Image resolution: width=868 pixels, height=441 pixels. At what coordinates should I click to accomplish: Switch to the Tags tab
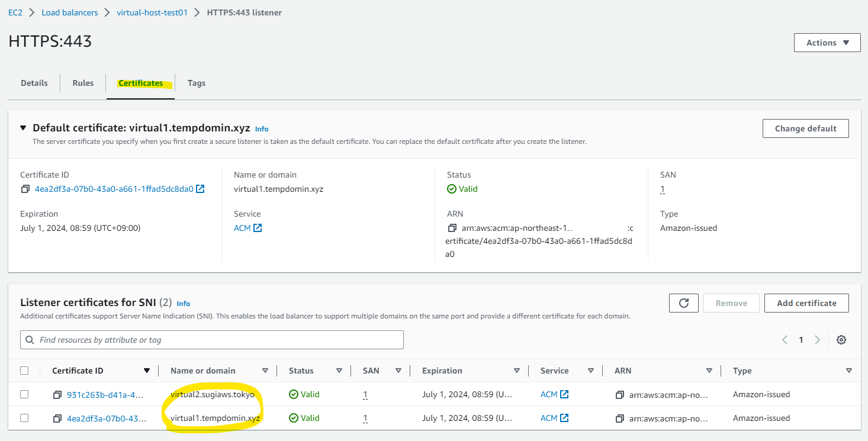tap(196, 83)
